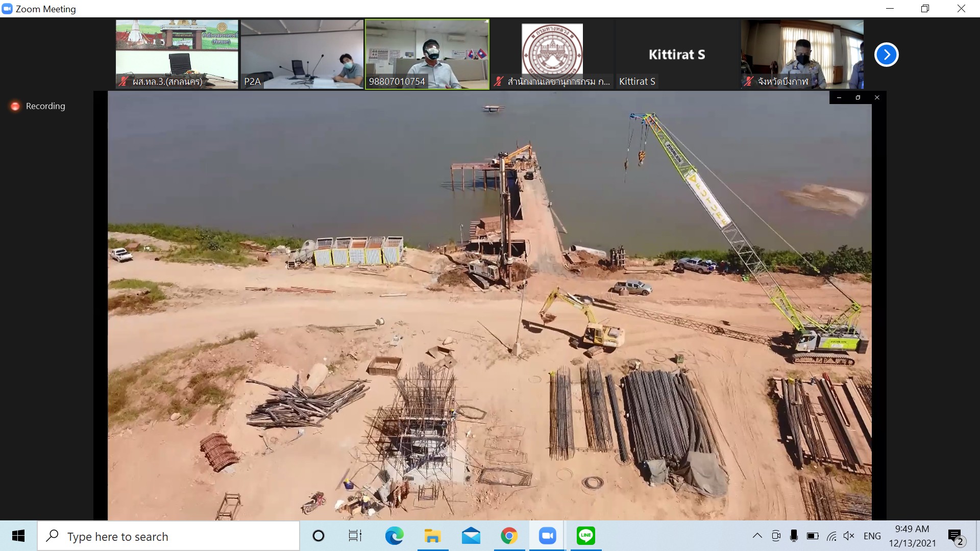Open Zoom from the taskbar
This screenshot has width=980, height=551.
pos(547,536)
